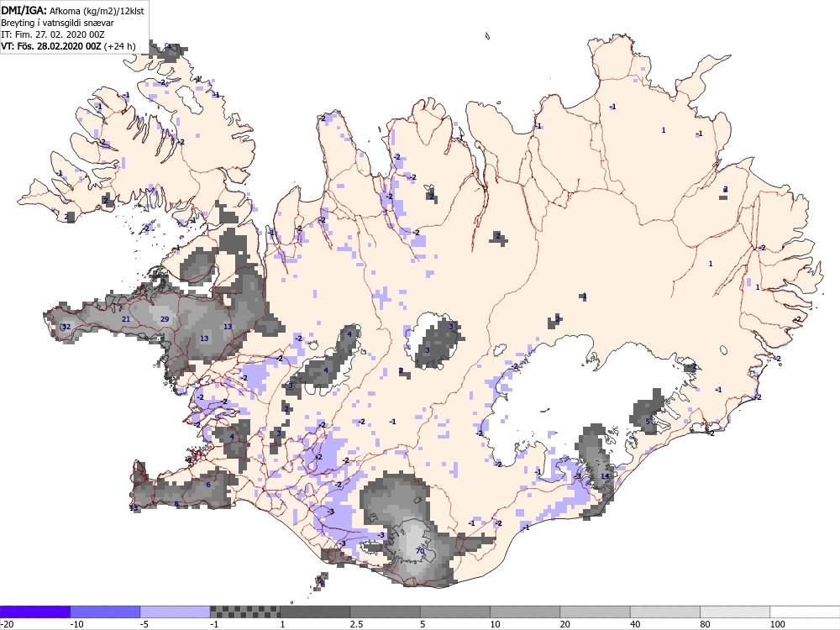Click the pale grey 40 to 80 legend swatch
The width and height of the screenshot is (840, 630).
coord(664,612)
